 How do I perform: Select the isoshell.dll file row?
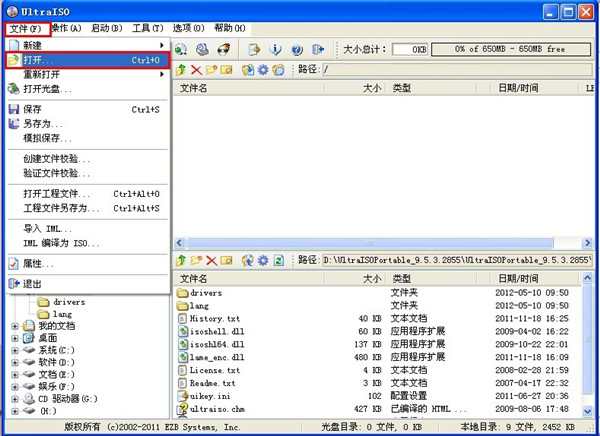(x=379, y=331)
